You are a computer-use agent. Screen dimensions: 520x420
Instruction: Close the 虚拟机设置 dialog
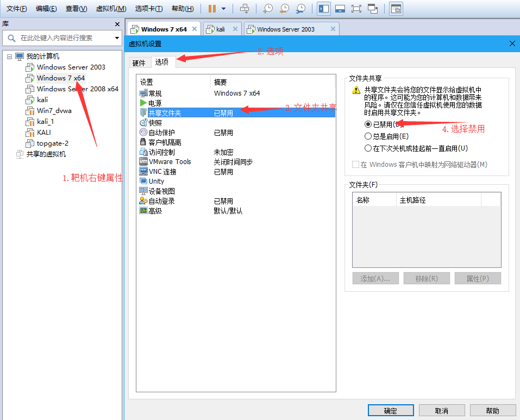coord(512,44)
